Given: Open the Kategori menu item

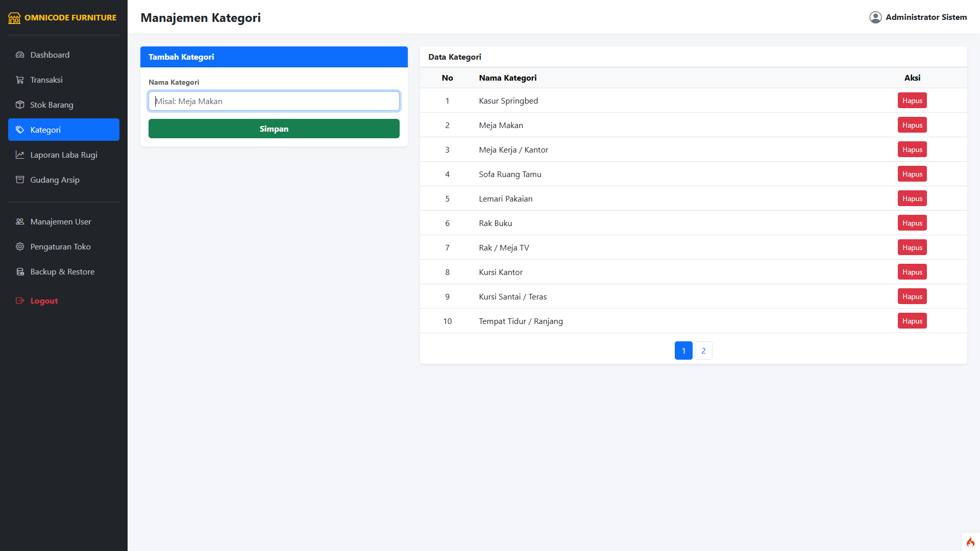Looking at the screenshot, I should [64, 130].
